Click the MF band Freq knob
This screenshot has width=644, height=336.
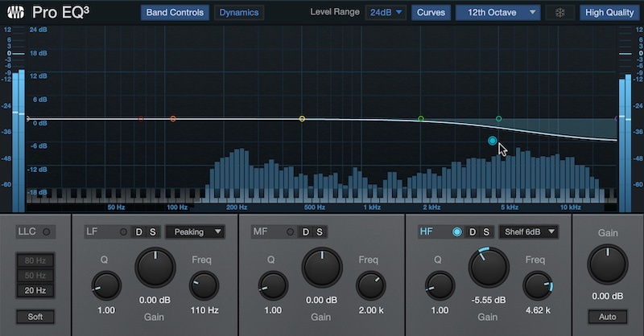tap(371, 286)
